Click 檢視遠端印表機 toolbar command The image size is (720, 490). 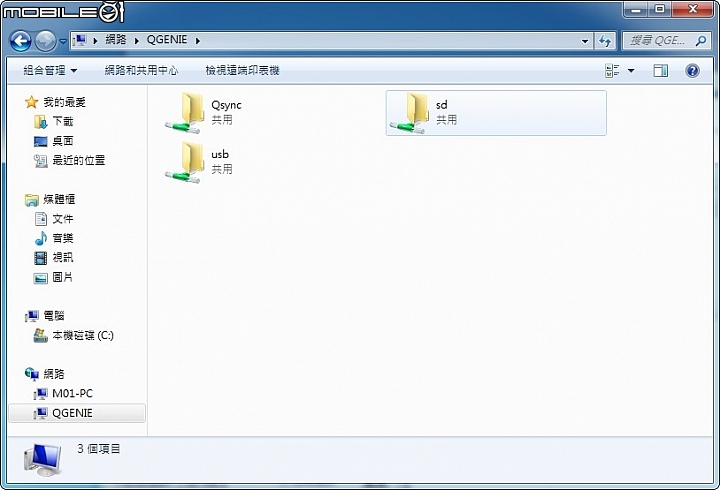pos(242,70)
